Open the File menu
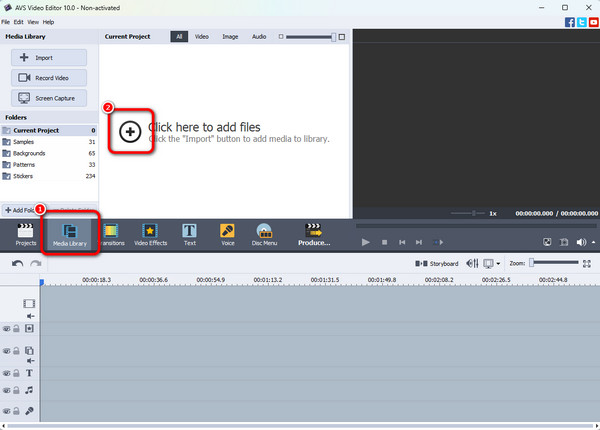Screen dimensions: 600x430 [x=5, y=22]
